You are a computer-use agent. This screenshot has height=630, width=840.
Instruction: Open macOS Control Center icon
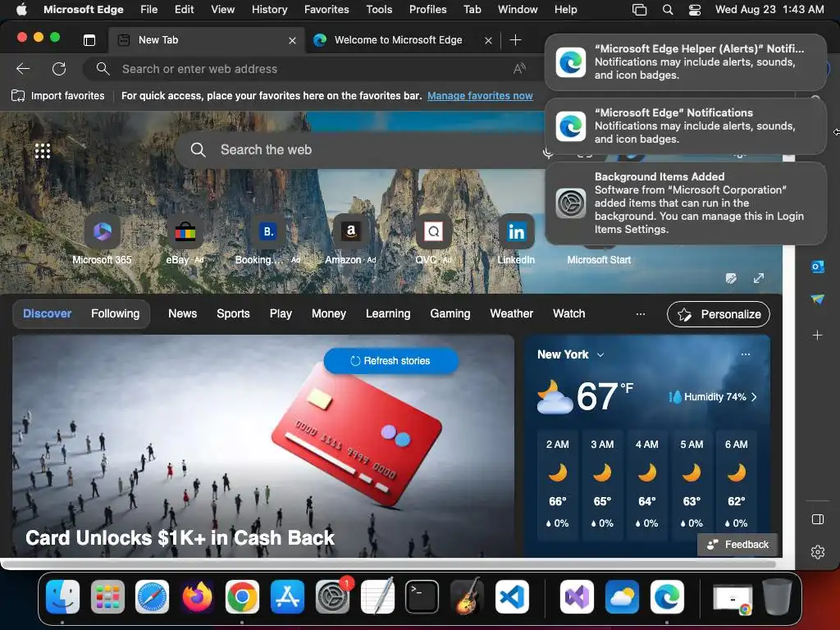(x=694, y=10)
